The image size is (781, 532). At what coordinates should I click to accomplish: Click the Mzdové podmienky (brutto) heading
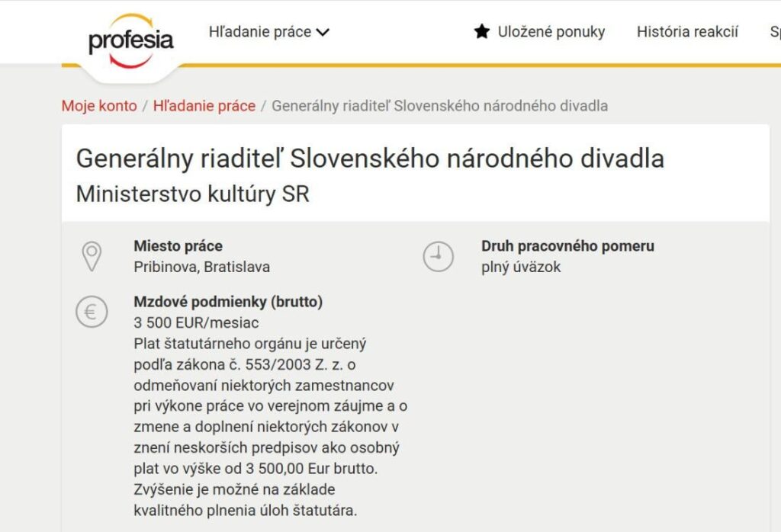[228, 302]
